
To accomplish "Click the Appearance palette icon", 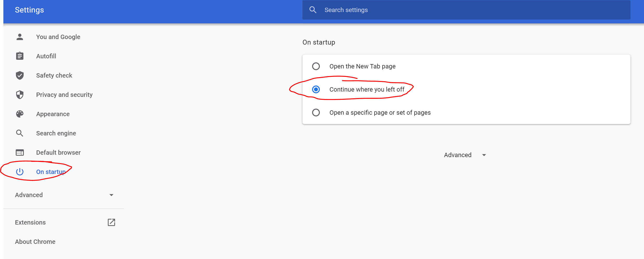I will (20, 114).
